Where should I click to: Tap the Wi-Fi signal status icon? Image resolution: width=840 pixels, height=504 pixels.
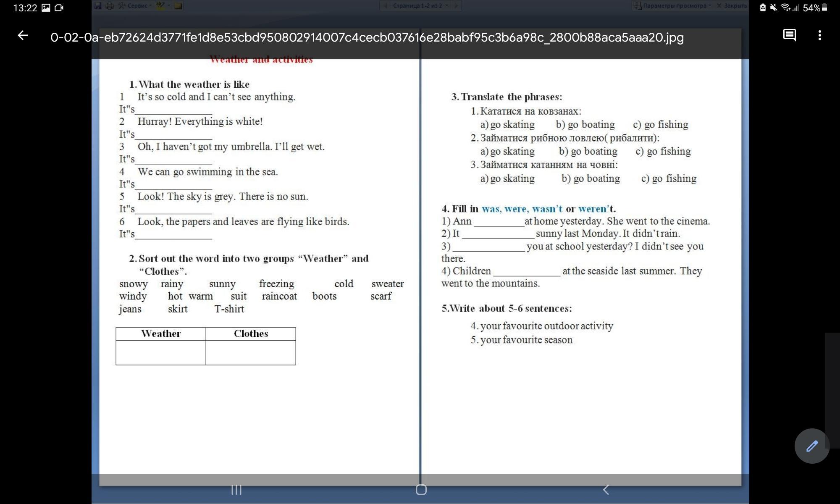(785, 8)
